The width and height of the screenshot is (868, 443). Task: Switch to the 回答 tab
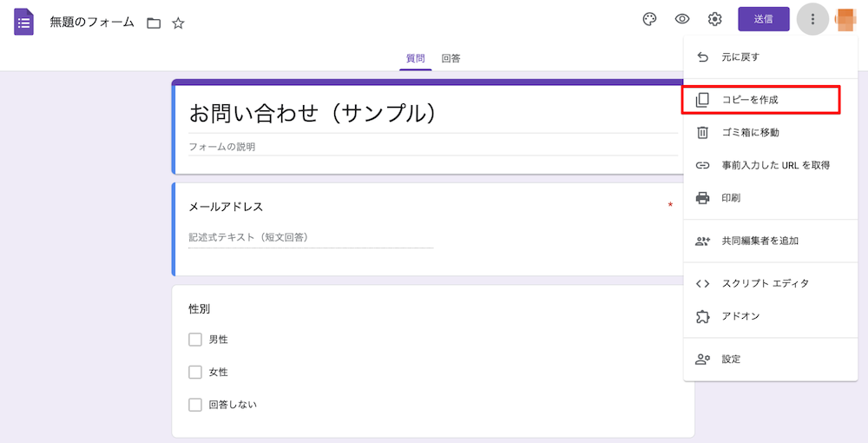coord(450,59)
